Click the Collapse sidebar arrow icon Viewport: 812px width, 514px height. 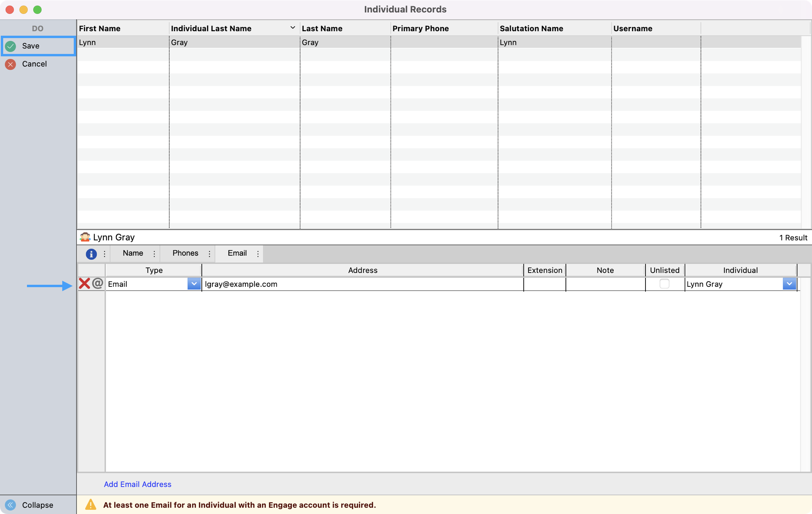pos(11,505)
